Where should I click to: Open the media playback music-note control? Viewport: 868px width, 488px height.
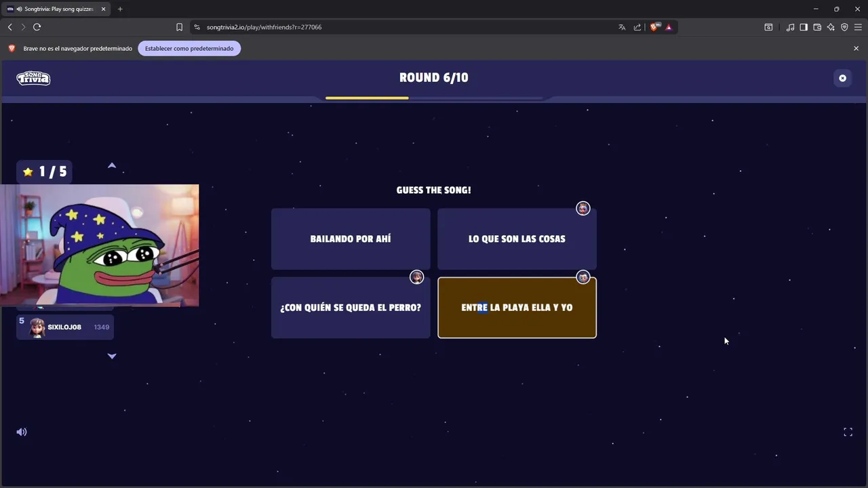[790, 27]
